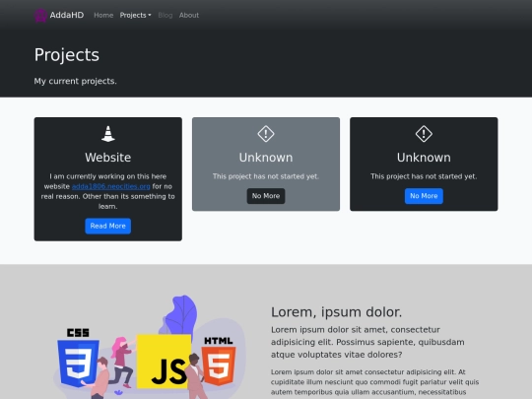532x399 pixels.
Task: Click the warning diamond icon on gray Unknown card
Action: pyautogui.click(x=266, y=134)
